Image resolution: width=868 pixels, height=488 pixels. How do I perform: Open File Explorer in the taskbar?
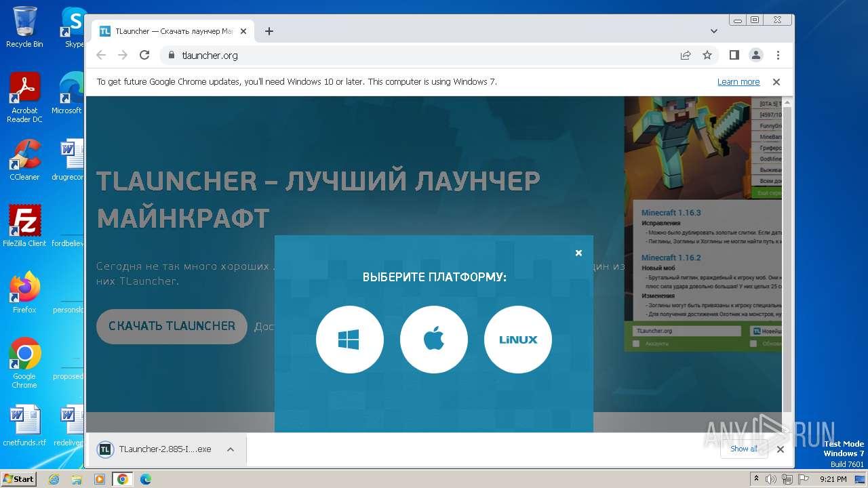(77, 479)
